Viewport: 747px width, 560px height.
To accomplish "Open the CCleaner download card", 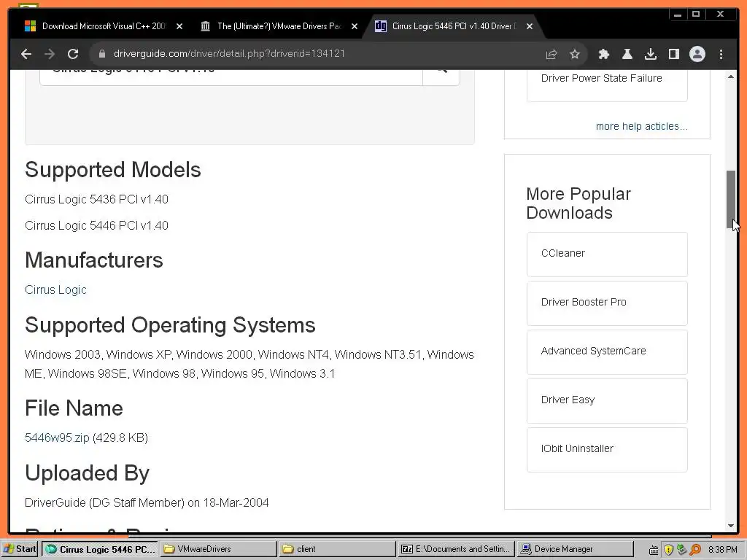I will (x=607, y=254).
